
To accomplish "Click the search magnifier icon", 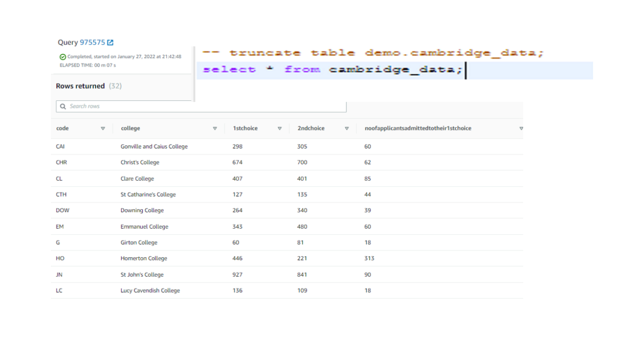I will [63, 106].
